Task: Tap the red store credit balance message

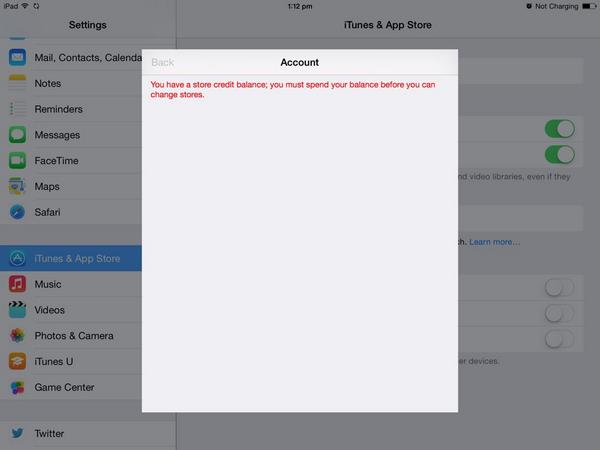Action: pos(293,89)
